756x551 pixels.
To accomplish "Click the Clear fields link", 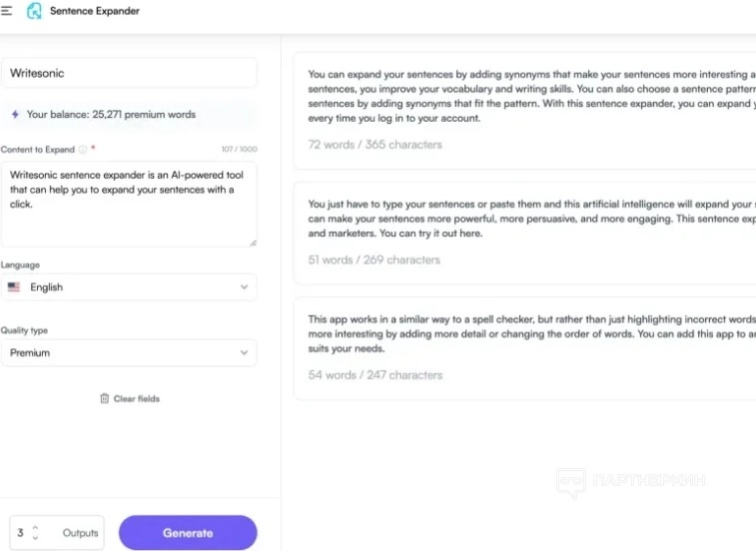I will coord(136,398).
